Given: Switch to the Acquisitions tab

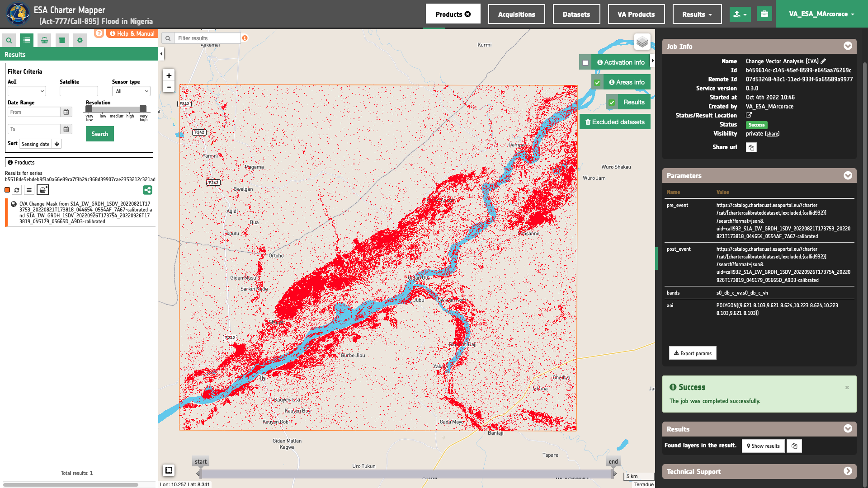Looking at the screenshot, I should tap(517, 14).
